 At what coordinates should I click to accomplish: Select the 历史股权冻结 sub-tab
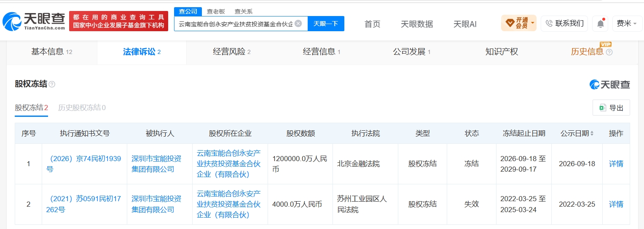point(82,108)
